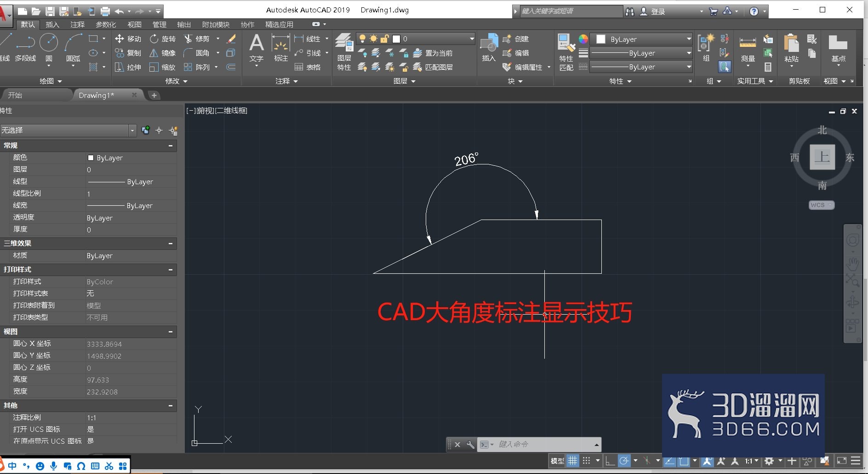Click the Trim (修剪) tool
This screenshot has height=474, width=868.
pyautogui.click(x=197, y=39)
